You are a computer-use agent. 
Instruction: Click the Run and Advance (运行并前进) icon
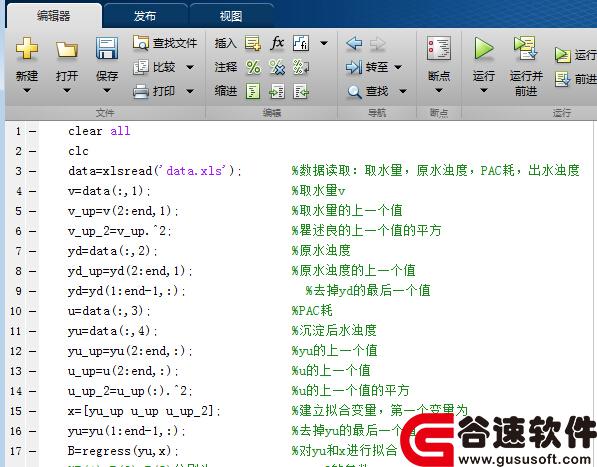pyautogui.click(x=525, y=48)
